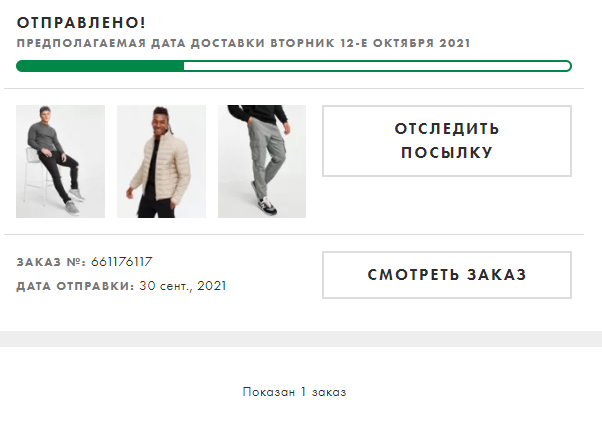This screenshot has height=427, width=602.
Task: Click the grey divider band below the order
Action: (x=301, y=339)
